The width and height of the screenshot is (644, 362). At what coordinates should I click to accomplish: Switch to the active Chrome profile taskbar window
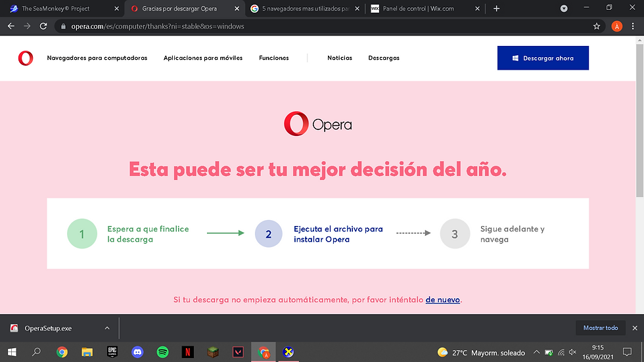(x=264, y=352)
